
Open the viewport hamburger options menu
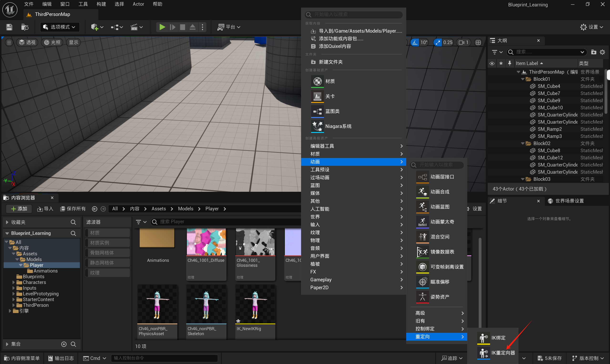point(9,42)
